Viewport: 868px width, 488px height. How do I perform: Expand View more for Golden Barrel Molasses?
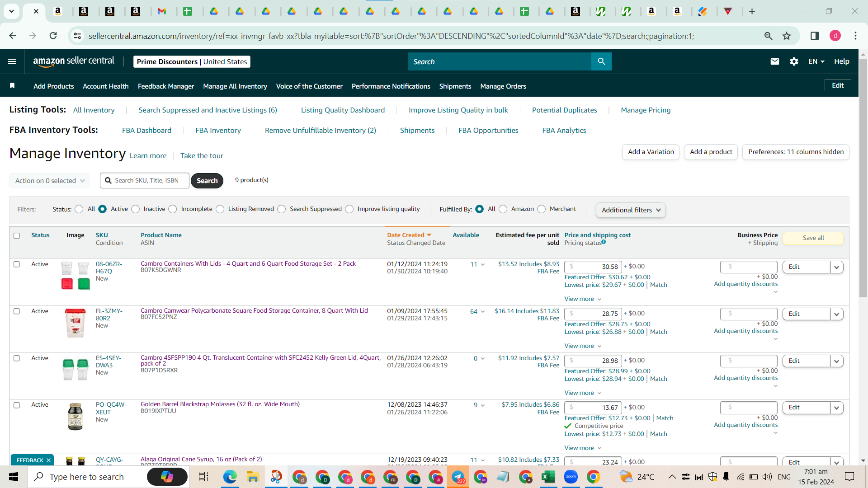(583, 448)
